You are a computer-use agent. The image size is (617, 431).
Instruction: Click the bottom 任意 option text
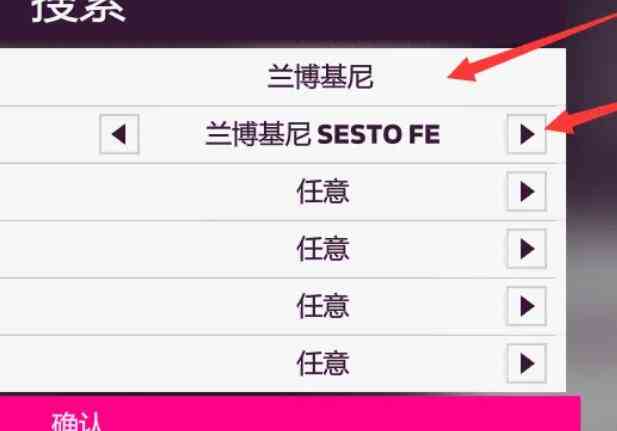click(323, 363)
